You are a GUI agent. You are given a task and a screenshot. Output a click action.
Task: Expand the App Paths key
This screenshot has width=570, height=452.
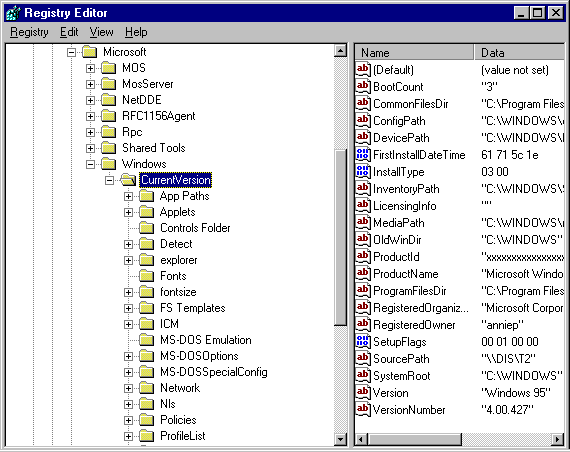[128, 196]
